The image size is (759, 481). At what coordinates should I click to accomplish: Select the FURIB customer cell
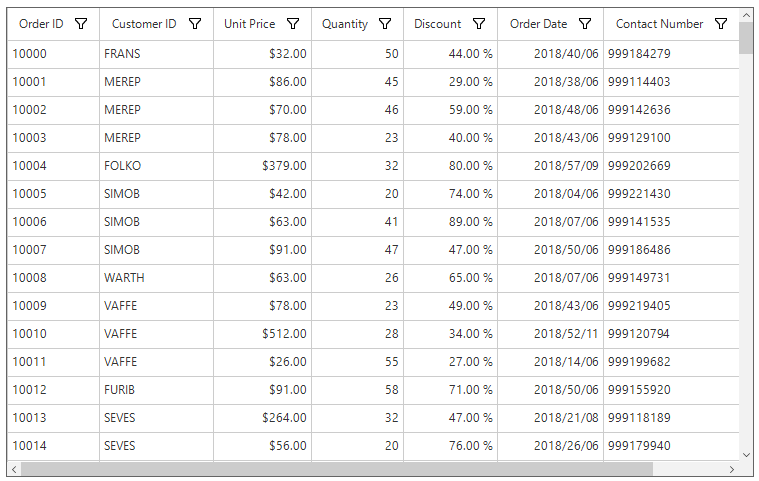pos(156,391)
